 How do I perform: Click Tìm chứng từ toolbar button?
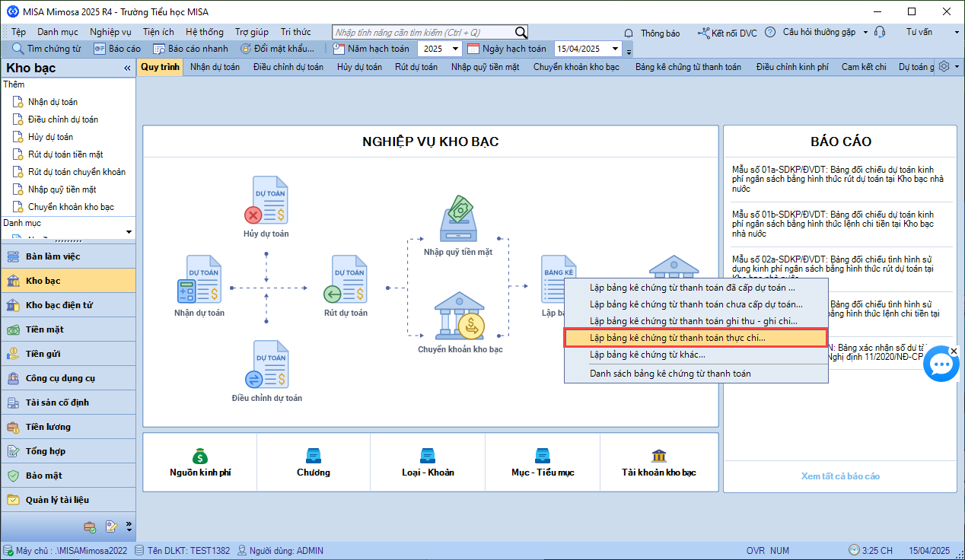[45, 49]
